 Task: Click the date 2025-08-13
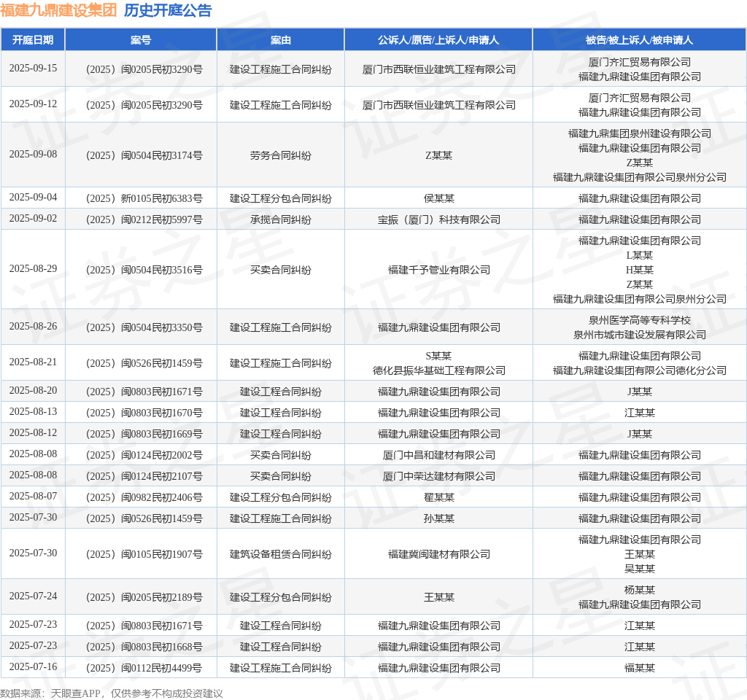click(x=33, y=411)
